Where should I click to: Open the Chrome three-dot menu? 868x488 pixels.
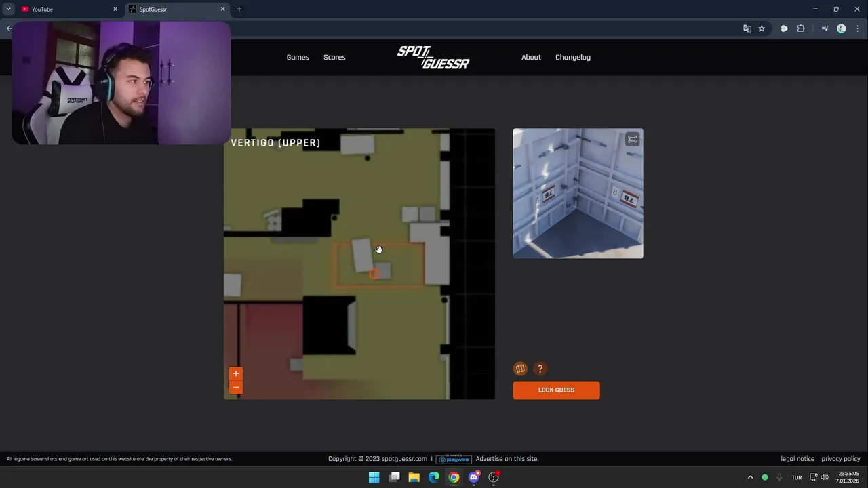857,28
